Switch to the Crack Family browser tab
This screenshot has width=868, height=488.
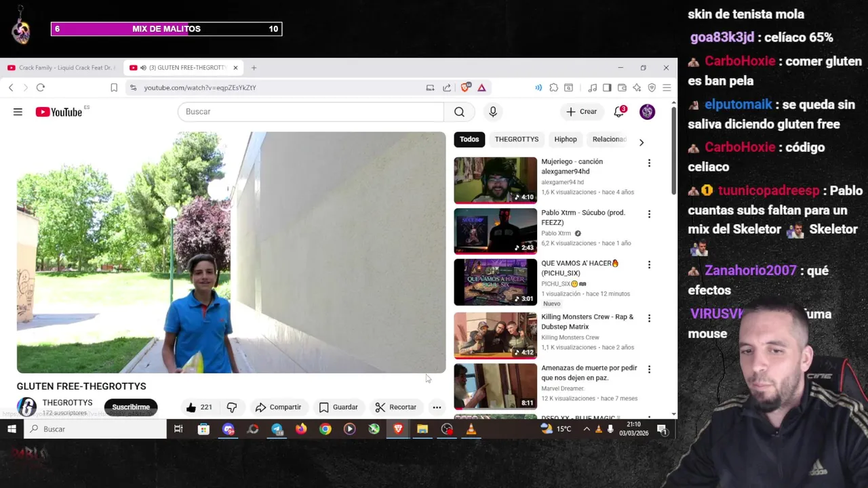(x=61, y=68)
